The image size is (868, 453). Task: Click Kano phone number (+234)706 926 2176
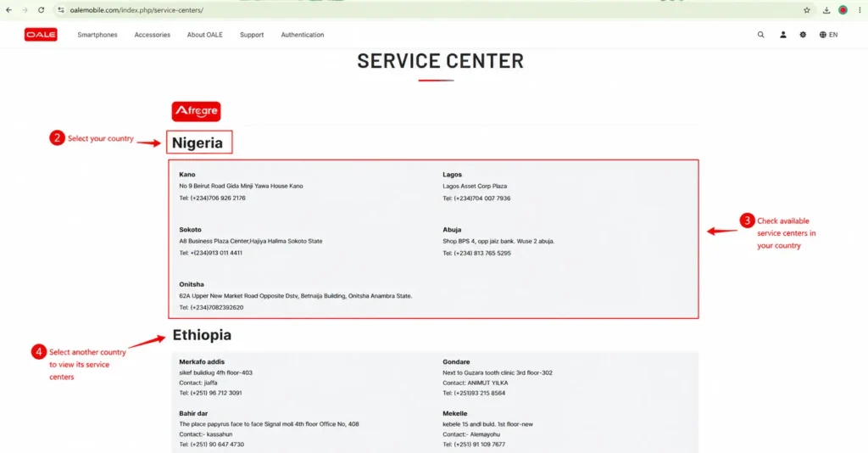point(212,198)
